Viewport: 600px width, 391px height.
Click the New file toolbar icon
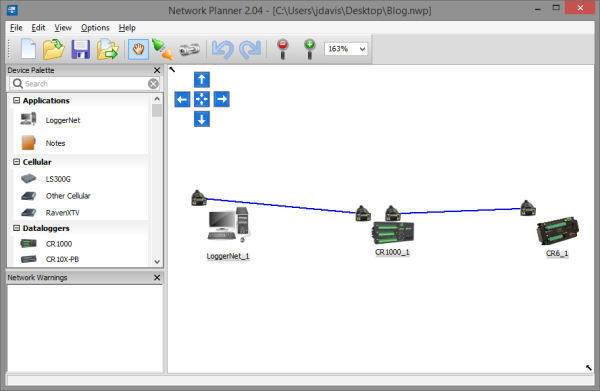[x=28, y=49]
